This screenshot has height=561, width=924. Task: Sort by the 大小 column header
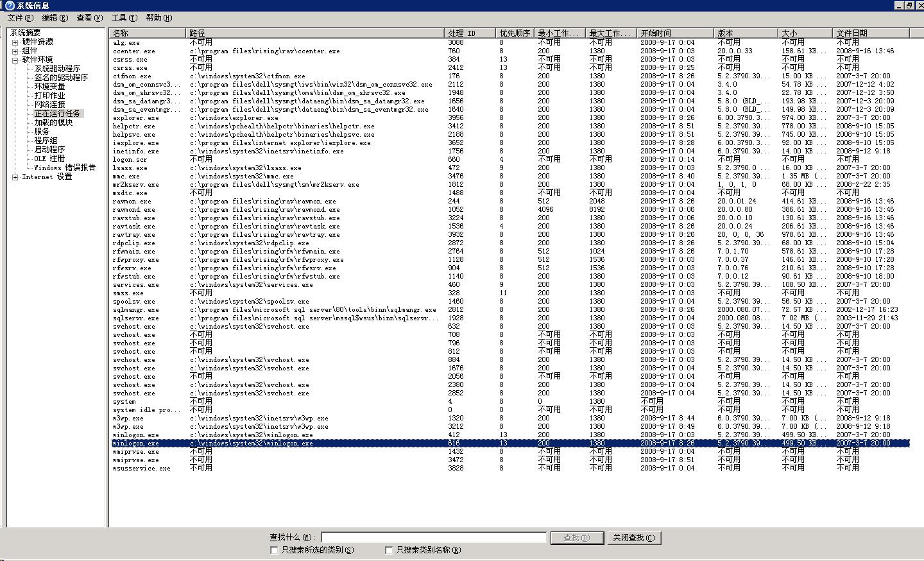[x=805, y=33]
